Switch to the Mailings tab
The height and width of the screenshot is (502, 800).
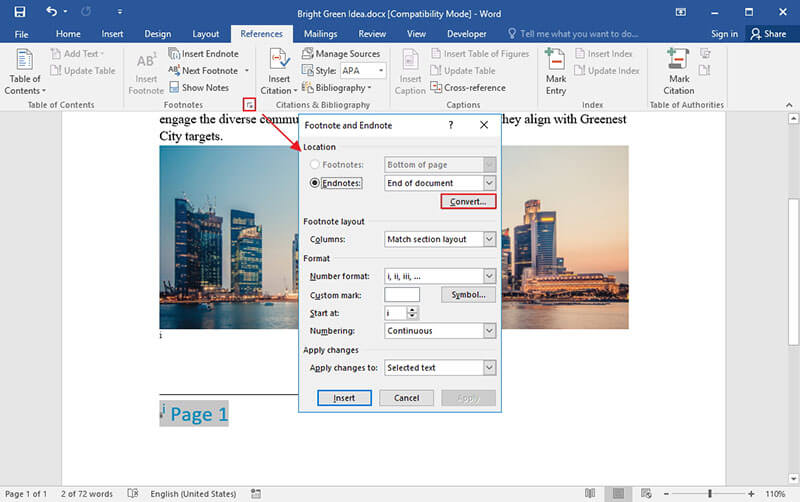(x=320, y=34)
